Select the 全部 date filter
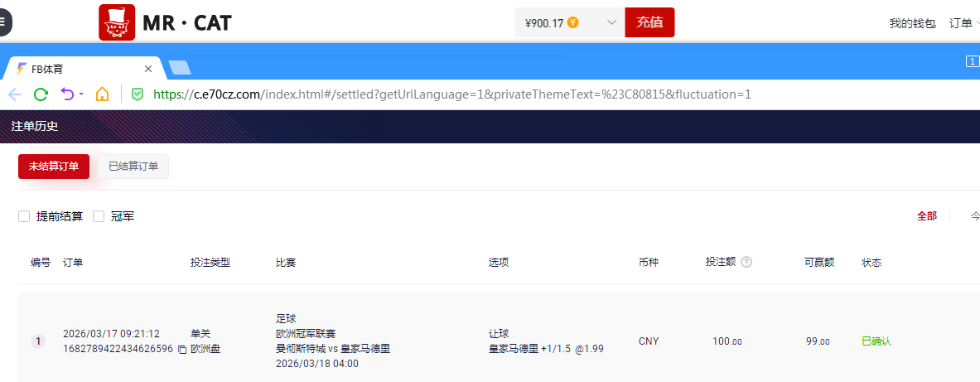 pyautogui.click(x=927, y=216)
